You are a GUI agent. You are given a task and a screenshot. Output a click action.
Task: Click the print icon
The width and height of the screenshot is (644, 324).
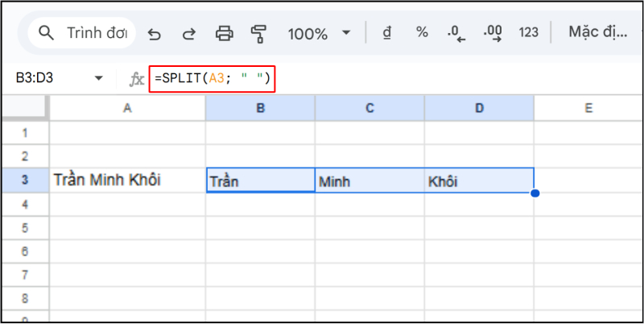point(225,34)
